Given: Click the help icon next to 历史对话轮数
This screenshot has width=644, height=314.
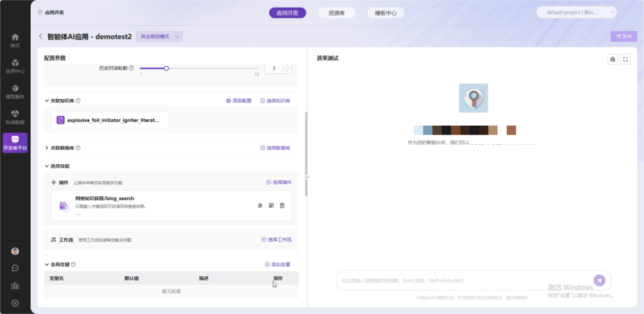Looking at the screenshot, I should click(131, 68).
